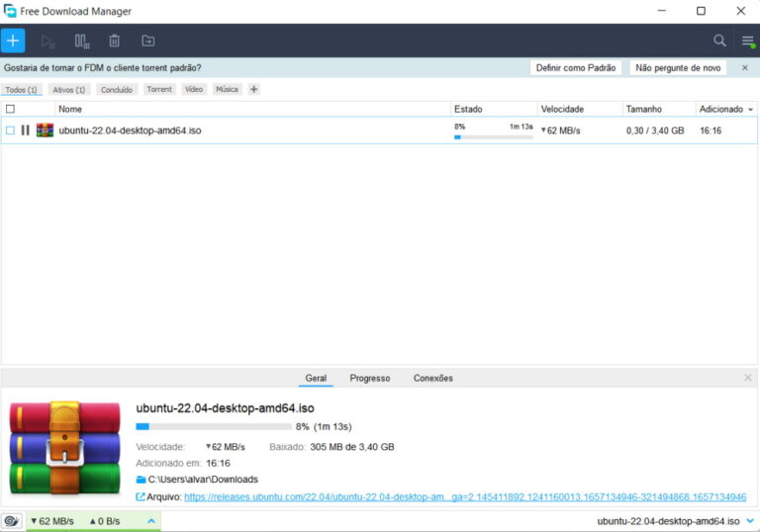
Task: Click the pause all downloads toolbar icon
Action: [82, 42]
